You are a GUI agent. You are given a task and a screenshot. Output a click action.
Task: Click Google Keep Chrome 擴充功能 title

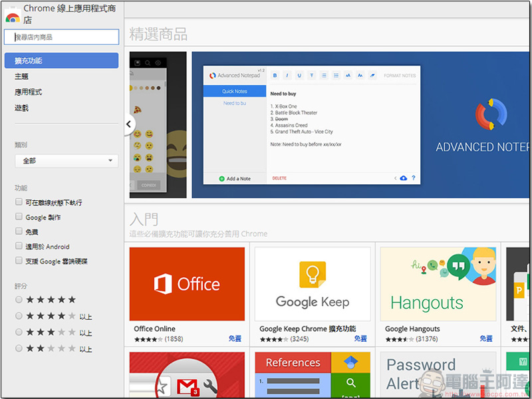(x=308, y=329)
